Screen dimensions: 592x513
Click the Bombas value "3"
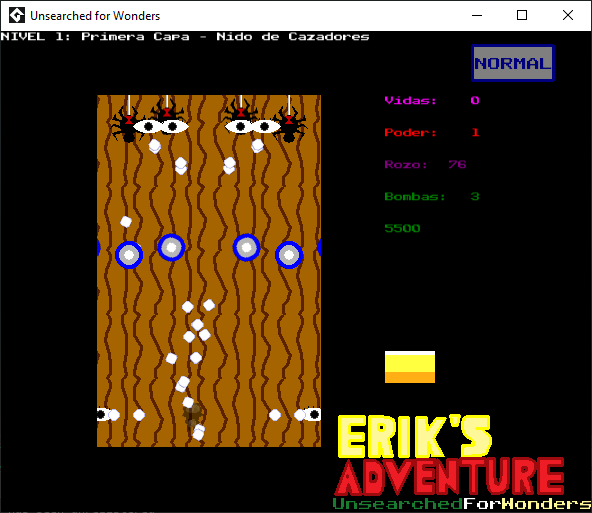tap(475, 197)
